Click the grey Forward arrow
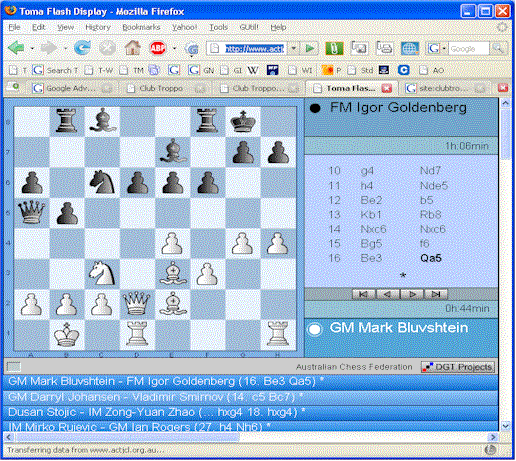Screen dimensions: 516x461 [49, 48]
